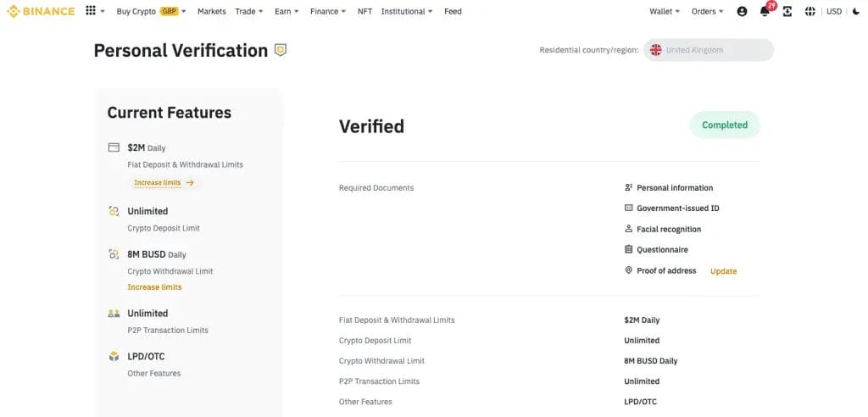Screen dimensions: 868x417
Task: Click the Required Documents label
Action: 376,187
